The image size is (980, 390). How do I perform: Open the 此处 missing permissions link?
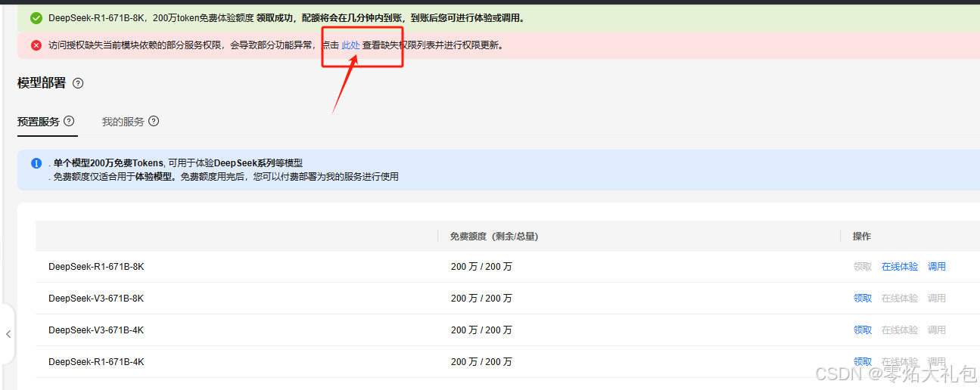(350, 45)
